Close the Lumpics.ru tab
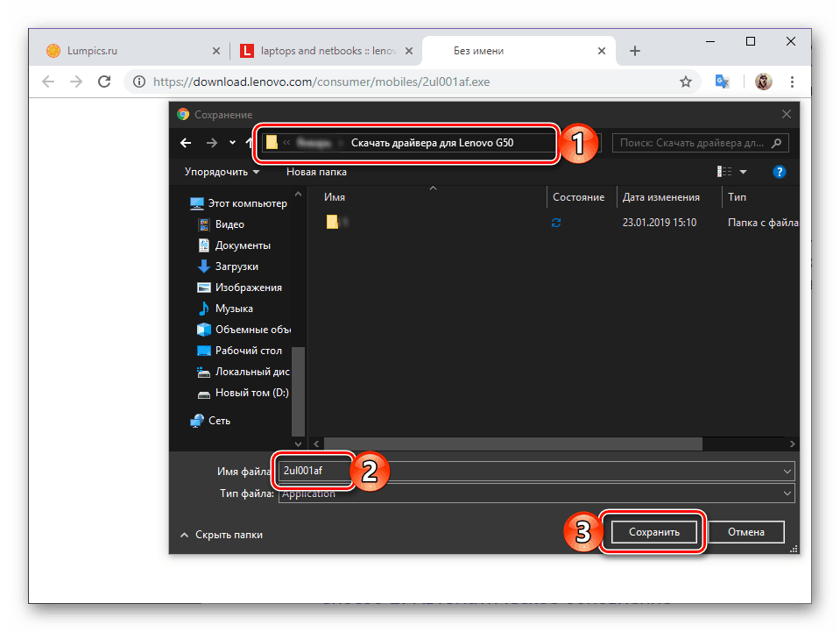 click(x=215, y=51)
